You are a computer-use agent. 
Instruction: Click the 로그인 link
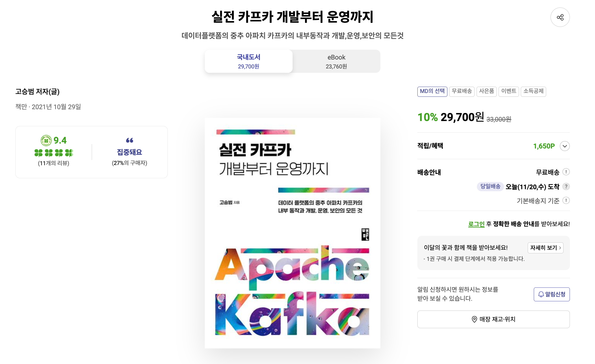tap(476, 224)
